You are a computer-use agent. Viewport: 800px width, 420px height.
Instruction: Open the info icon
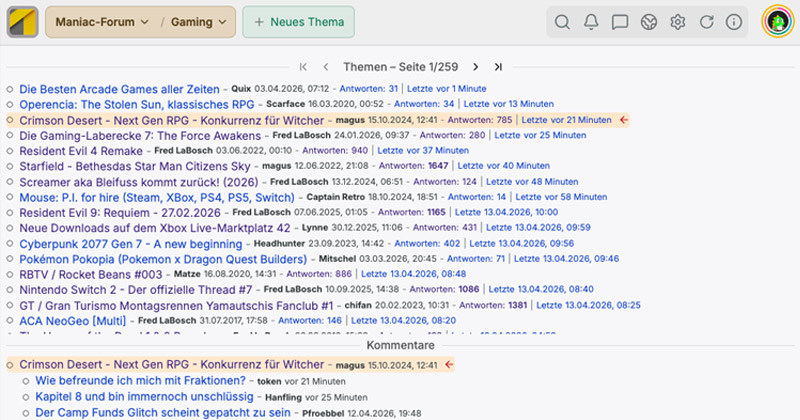[x=734, y=22]
